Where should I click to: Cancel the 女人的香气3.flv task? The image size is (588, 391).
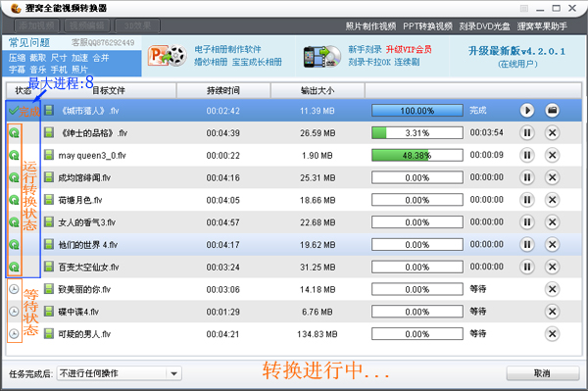point(552,222)
